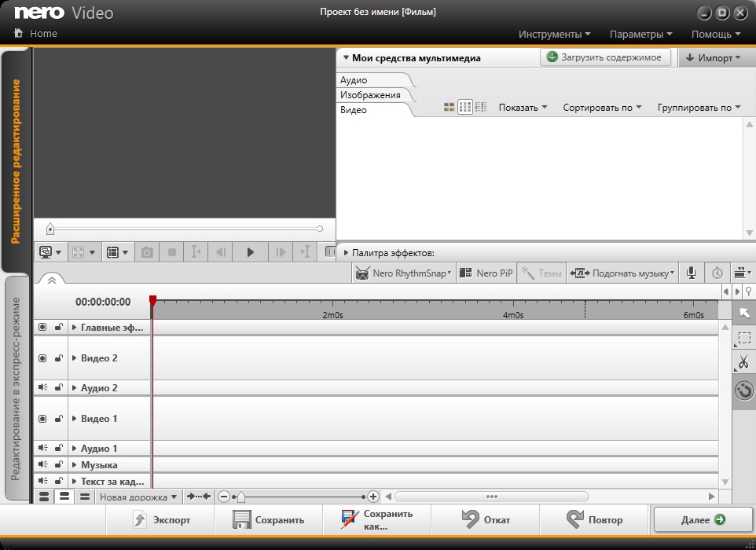Go to next marker arrow

(x=737, y=291)
